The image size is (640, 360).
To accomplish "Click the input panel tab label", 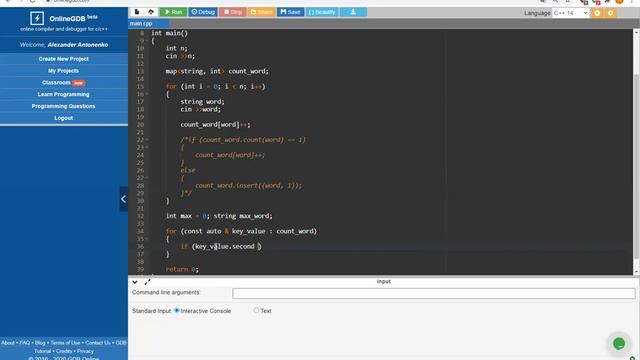I will coord(384,282).
